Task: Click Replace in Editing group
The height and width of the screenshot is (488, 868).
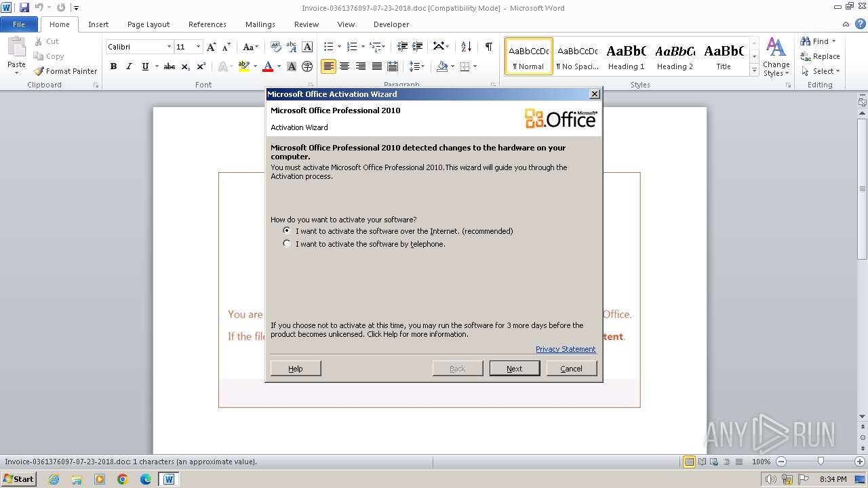Action: pos(820,56)
